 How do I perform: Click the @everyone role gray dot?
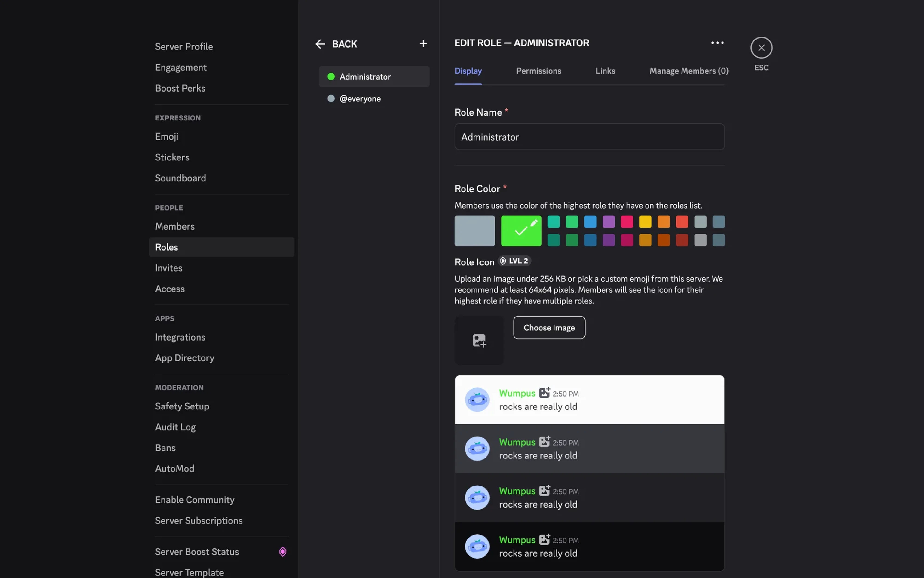[x=331, y=99]
